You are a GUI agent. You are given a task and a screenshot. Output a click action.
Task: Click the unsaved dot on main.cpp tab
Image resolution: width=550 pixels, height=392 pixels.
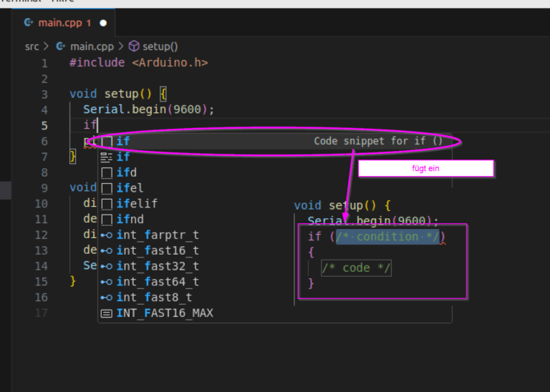(103, 23)
